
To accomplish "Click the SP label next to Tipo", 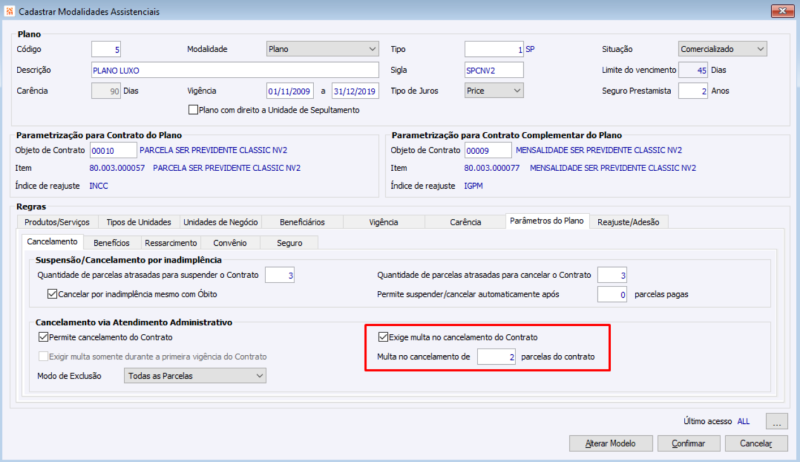I will (x=530, y=49).
